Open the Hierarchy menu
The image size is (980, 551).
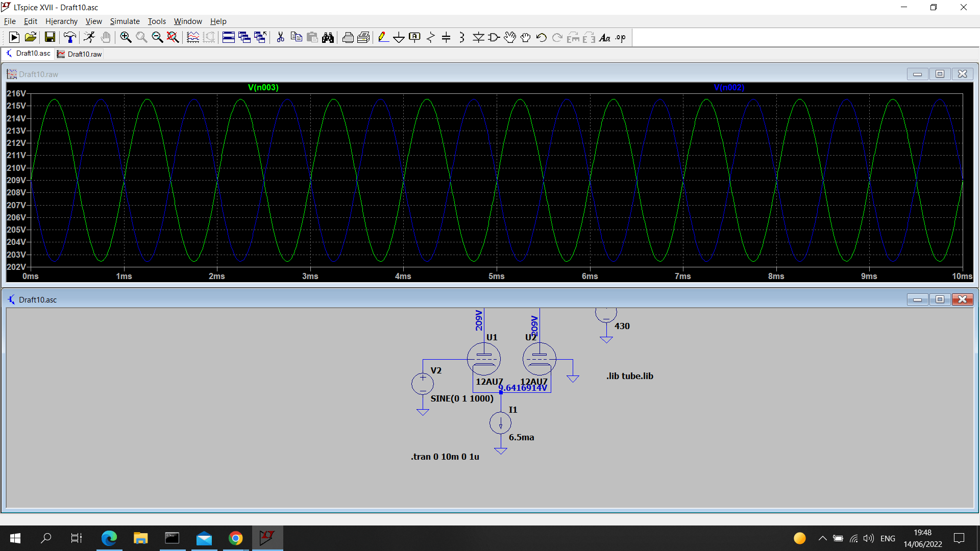(x=61, y=21)
